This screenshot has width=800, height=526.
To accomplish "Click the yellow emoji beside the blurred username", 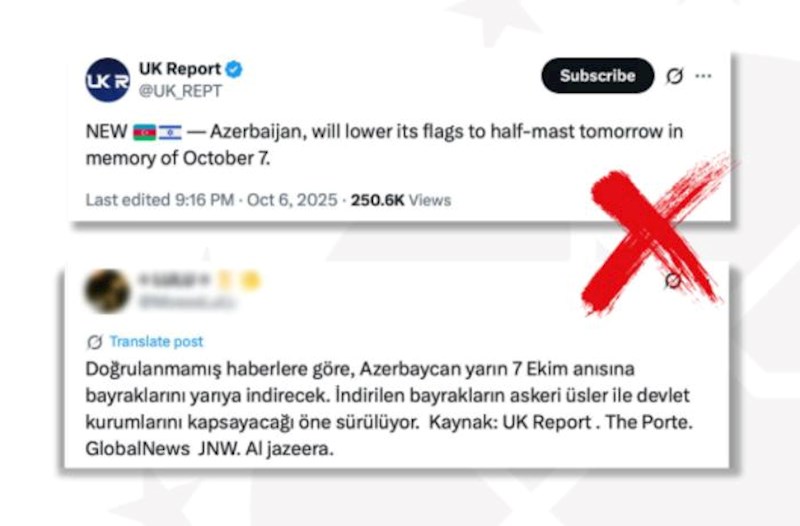I will click(251, 281).
